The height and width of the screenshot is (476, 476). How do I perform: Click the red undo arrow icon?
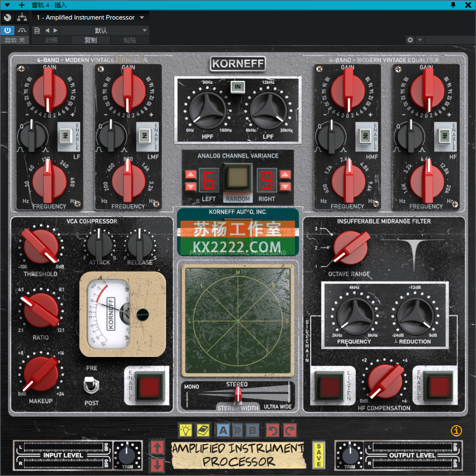pos(273,430)
